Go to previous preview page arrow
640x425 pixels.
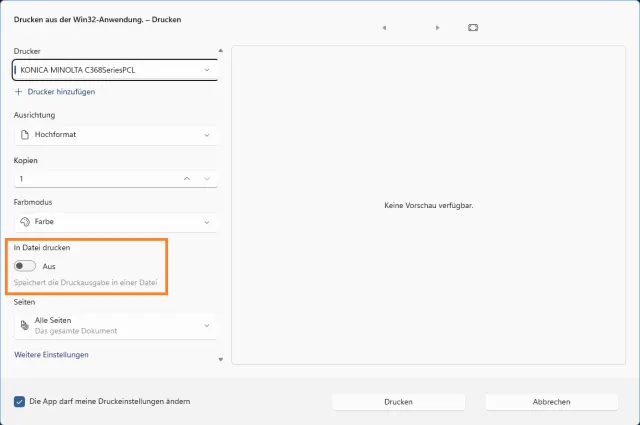pyautogui.click(x=384, y=28)
